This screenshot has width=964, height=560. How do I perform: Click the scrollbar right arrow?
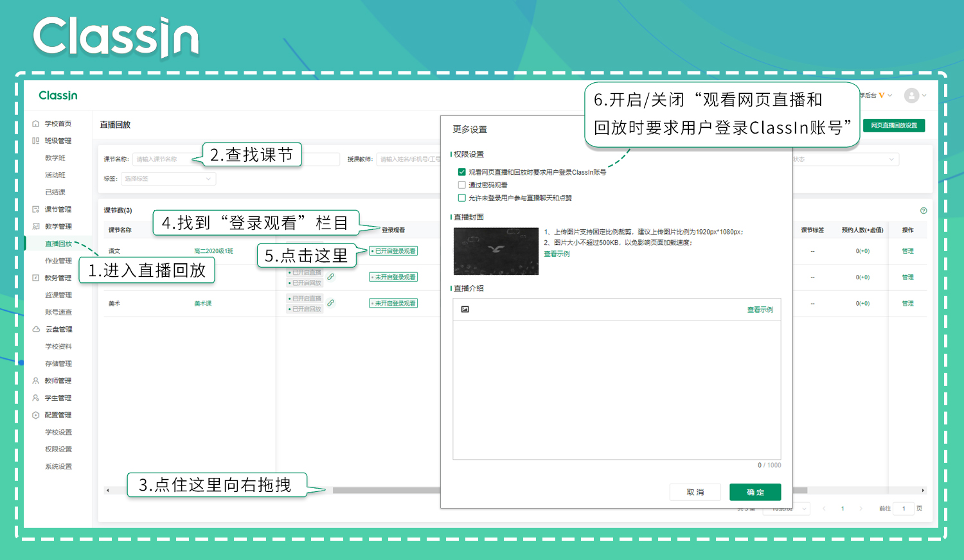click(923, 491)
